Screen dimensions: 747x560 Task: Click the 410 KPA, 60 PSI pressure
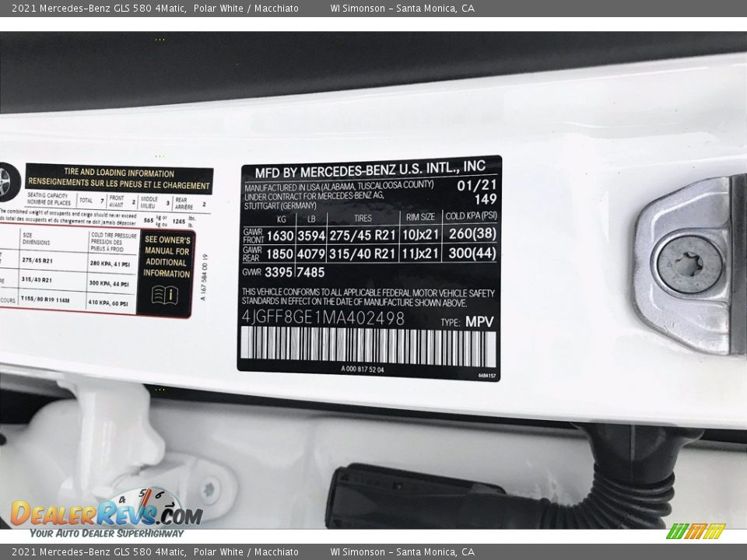point(108,303)
